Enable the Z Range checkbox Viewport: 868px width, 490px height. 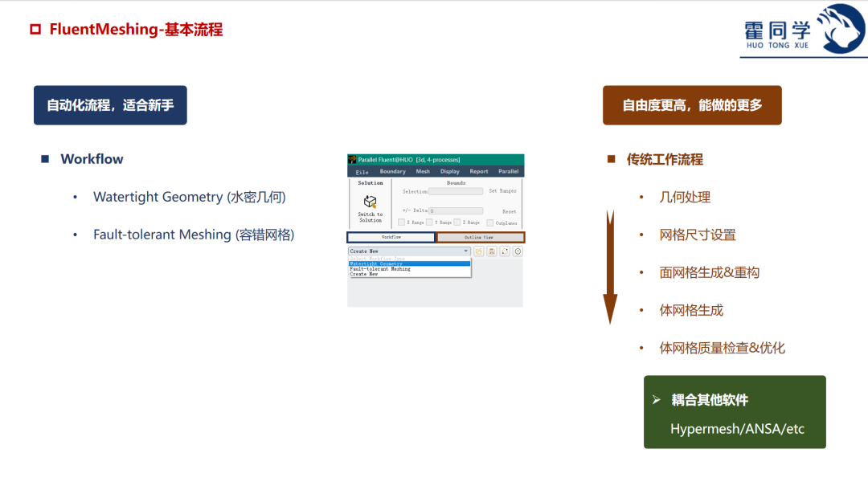pyautogui.click(x=457, y=223)
